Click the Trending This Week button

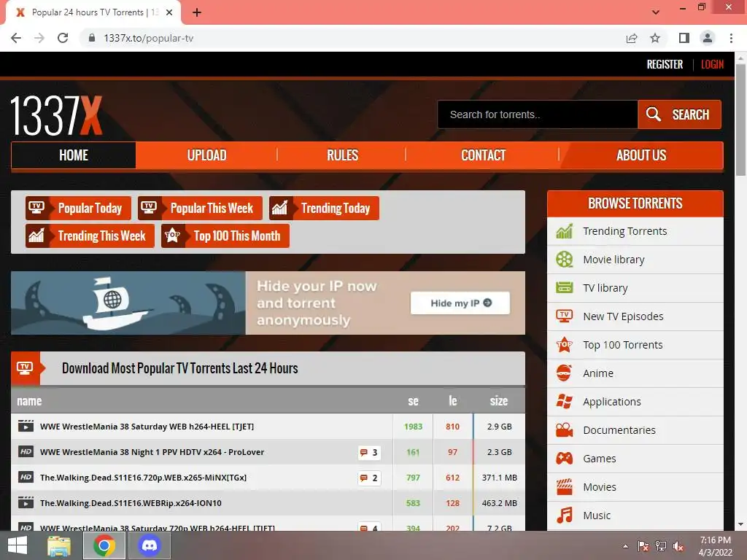(90, 236)
